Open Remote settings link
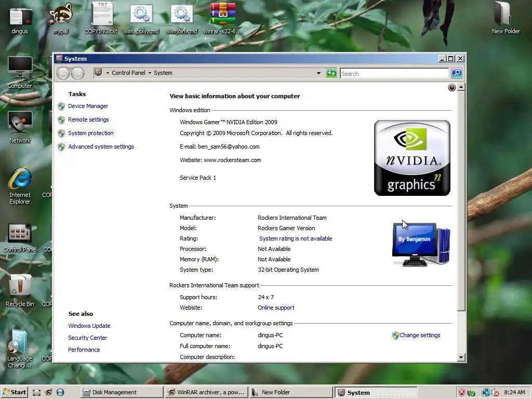 [88, 120]
